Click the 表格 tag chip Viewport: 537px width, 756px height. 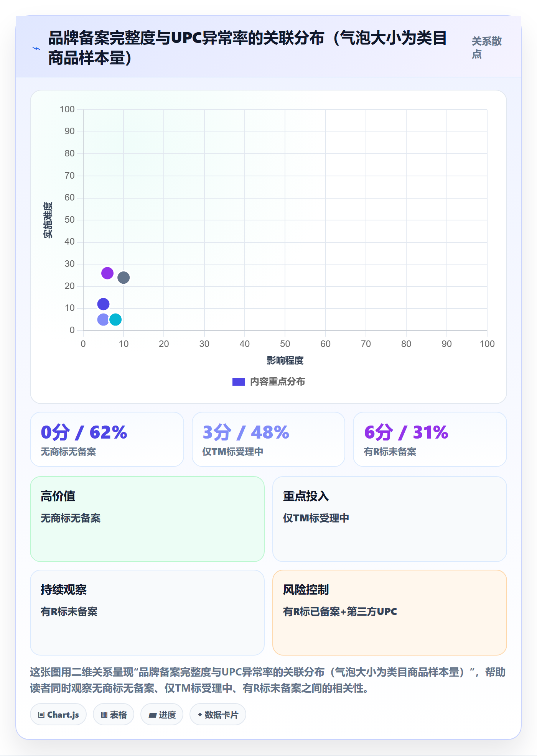[114, 715]
